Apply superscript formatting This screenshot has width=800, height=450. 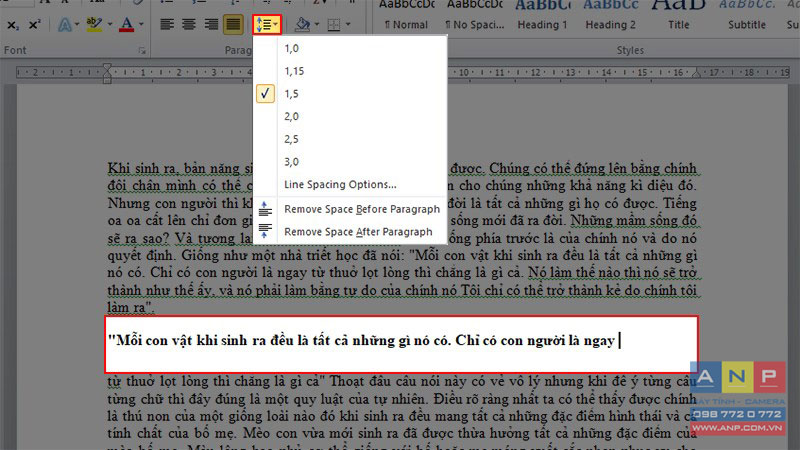coord(34,24)
